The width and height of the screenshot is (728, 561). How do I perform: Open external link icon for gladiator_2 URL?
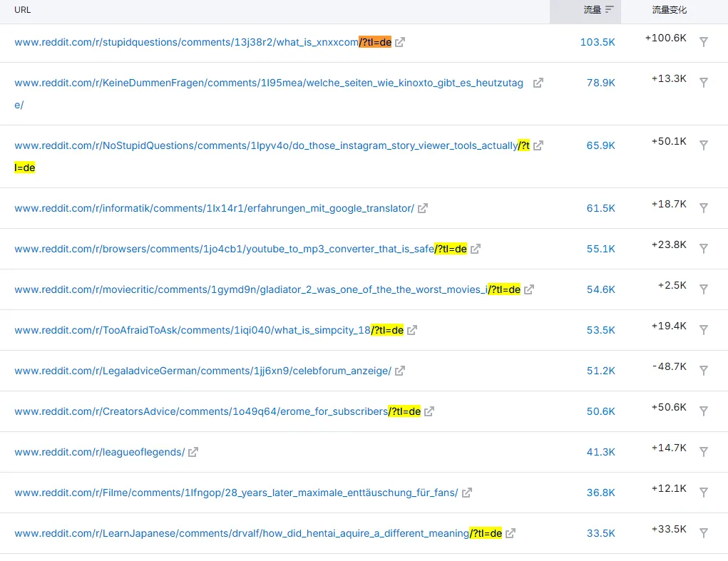click(x=529, y=289)
